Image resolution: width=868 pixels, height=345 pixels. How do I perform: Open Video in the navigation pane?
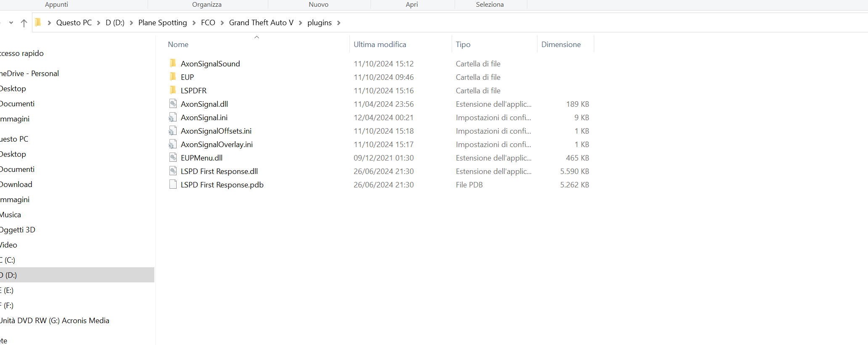(8, 245)
